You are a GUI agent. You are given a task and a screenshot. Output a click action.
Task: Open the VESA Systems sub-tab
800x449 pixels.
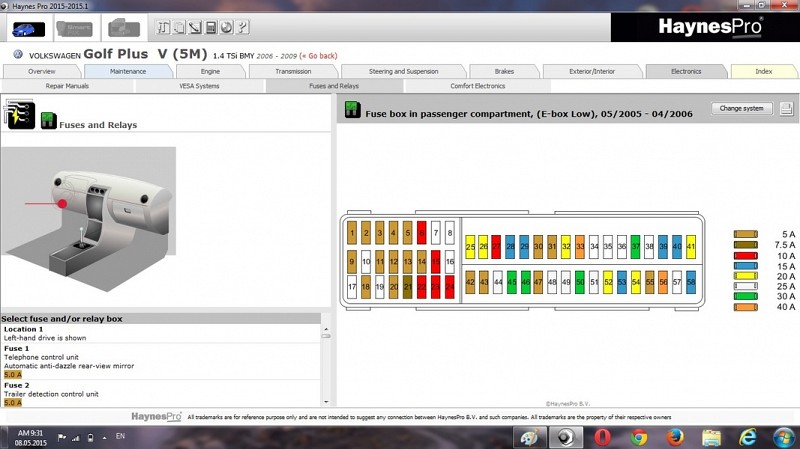[x=199, y=86]
